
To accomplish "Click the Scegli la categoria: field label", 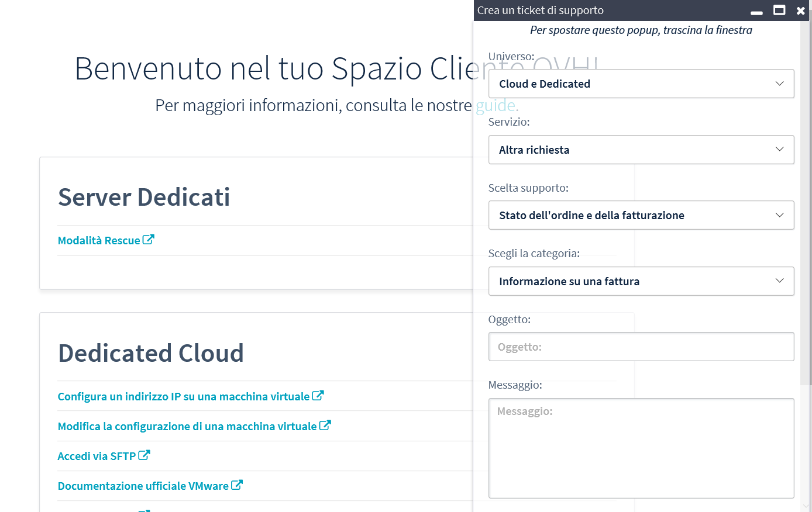I will tap(534, 253).
